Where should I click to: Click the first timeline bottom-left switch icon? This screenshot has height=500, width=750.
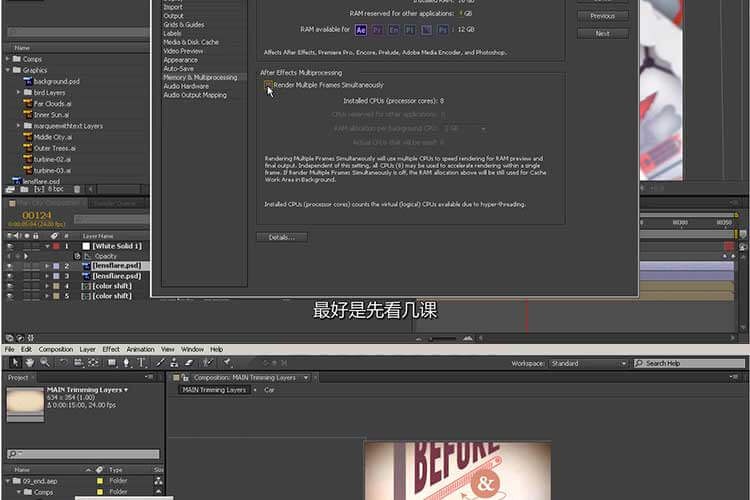coord(9,338)
